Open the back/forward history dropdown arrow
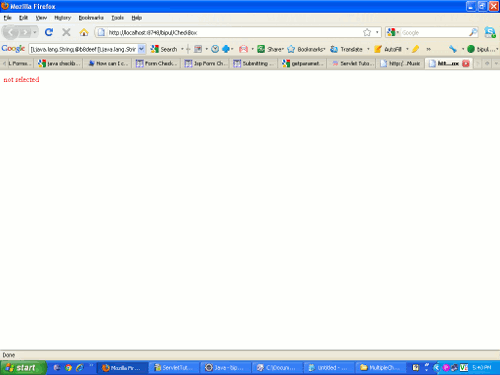500x375 pixels. 35,32
